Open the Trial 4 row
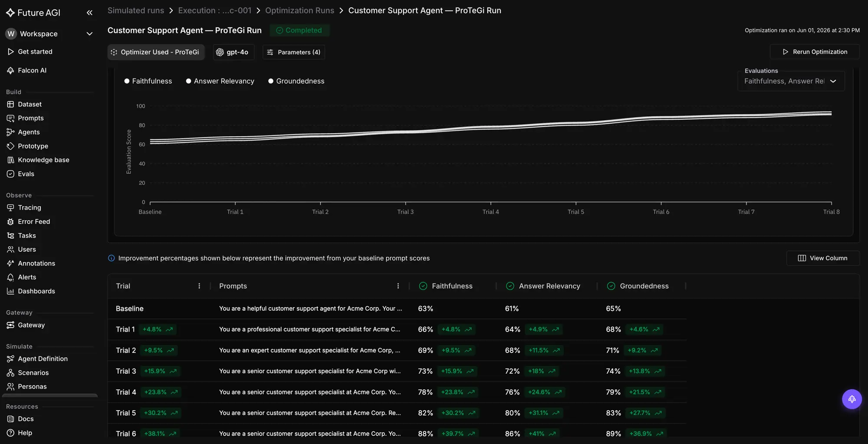 397,392
